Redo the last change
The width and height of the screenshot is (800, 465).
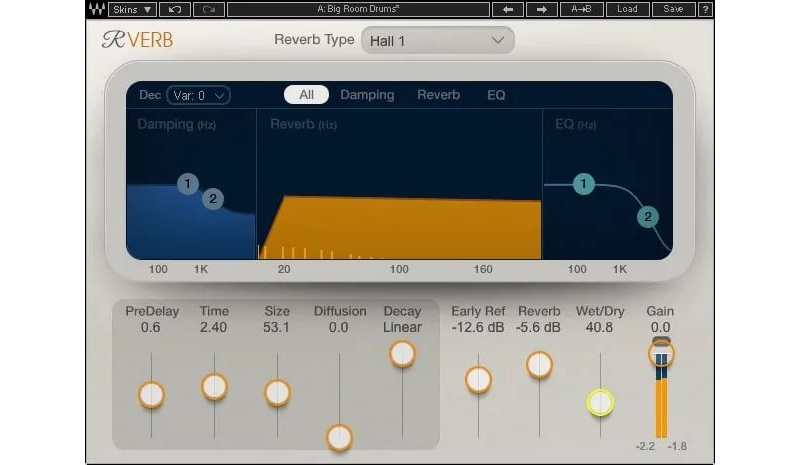(209, 9)
